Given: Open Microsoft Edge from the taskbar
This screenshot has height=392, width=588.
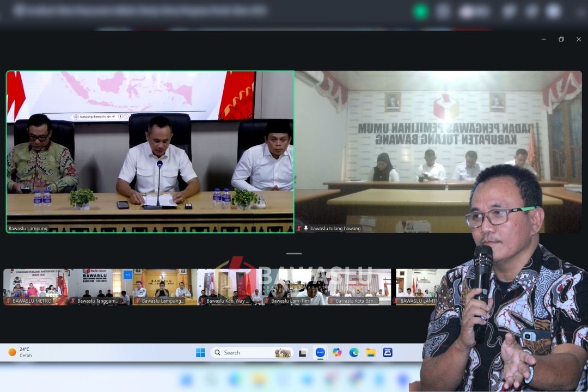Looking at the screenshot, I should pyautogui.click(x=354, y=353).
